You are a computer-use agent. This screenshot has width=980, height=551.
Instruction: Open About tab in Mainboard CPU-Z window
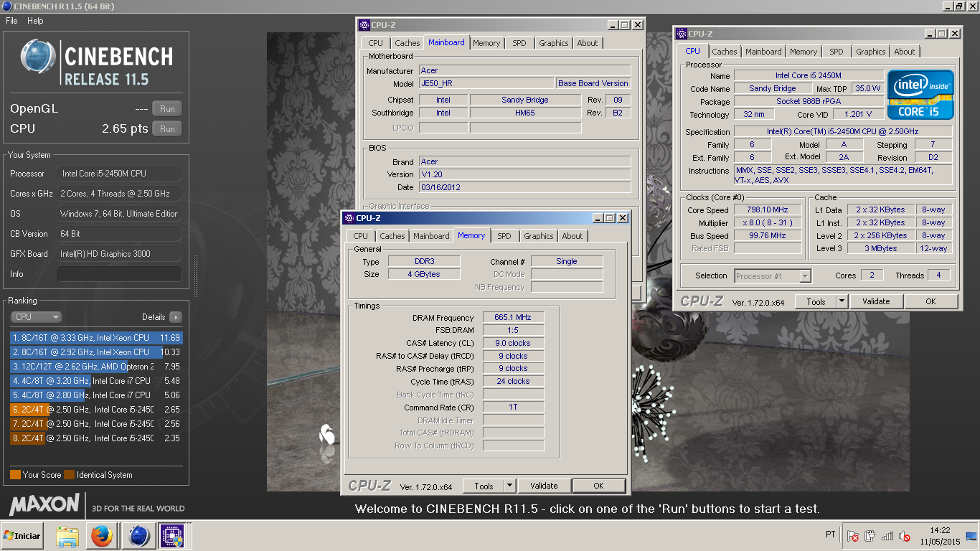tap(588, 43)
